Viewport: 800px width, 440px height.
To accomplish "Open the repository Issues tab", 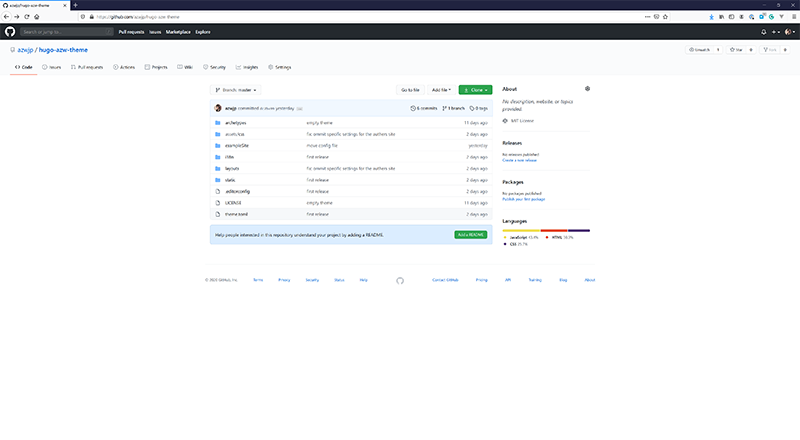I will [x=52, y=67].
